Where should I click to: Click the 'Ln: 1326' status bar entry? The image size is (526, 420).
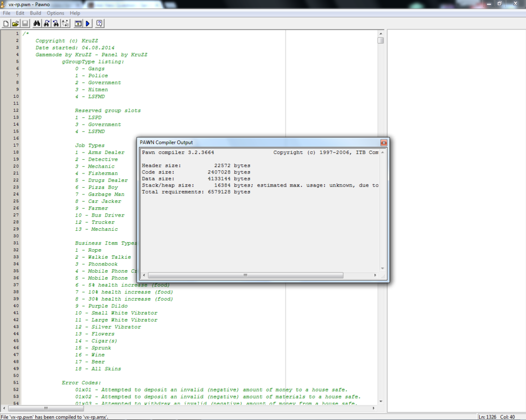click(x=488, y=417)
